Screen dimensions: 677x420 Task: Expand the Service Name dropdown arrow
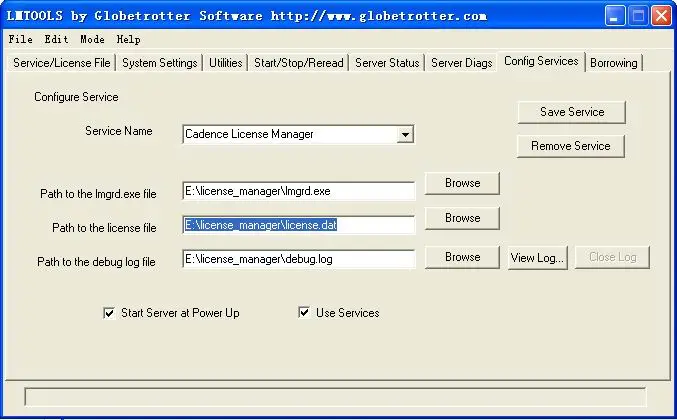pos(405,134)
